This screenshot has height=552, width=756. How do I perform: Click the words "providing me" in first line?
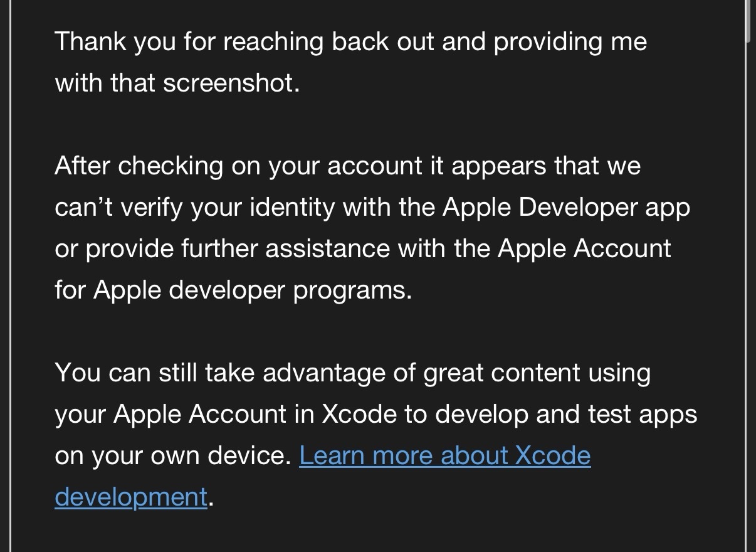coord(570,41)
